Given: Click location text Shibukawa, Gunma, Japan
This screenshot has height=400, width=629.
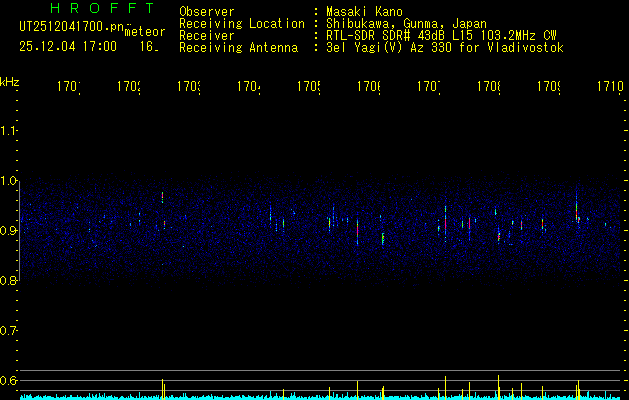Looking at the screenshot, I should (406, 24).
